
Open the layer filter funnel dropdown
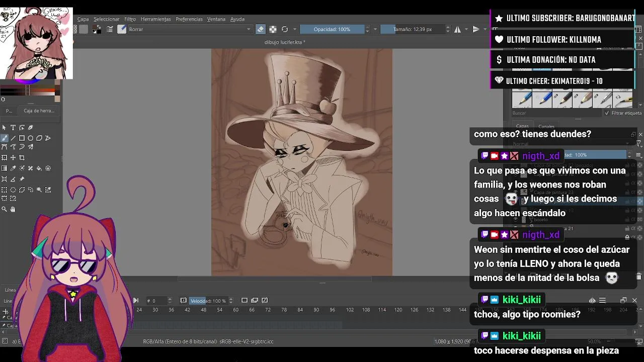click(x=638, y=144)
